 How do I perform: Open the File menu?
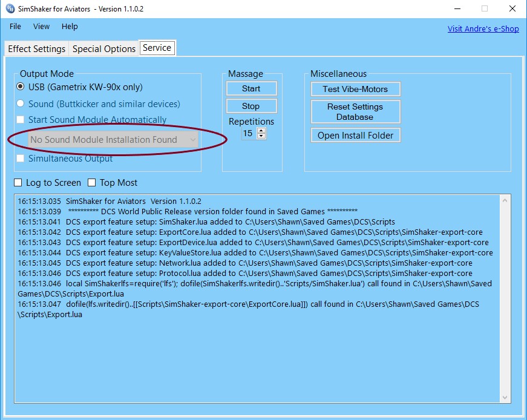coord(15,26)
